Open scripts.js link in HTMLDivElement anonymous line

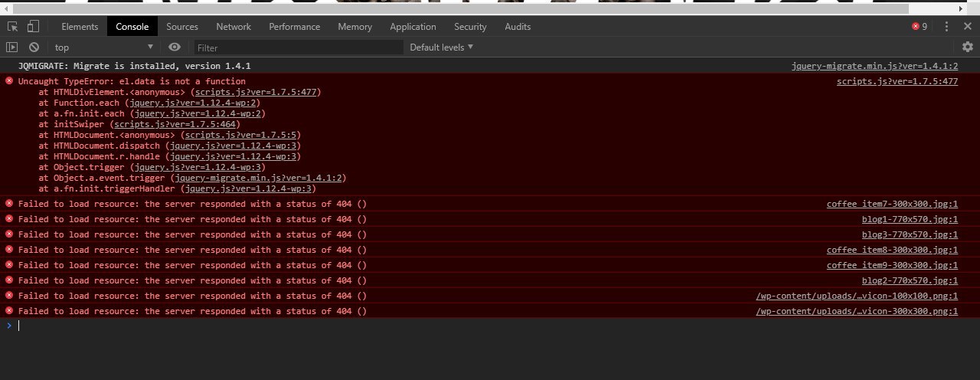(256, 92)
